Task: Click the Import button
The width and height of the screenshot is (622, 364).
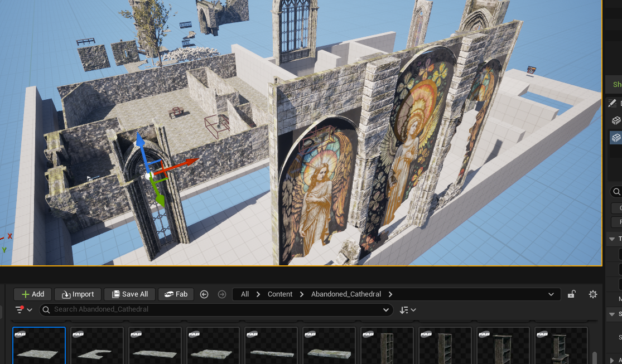Action: [x=78, y=294]
